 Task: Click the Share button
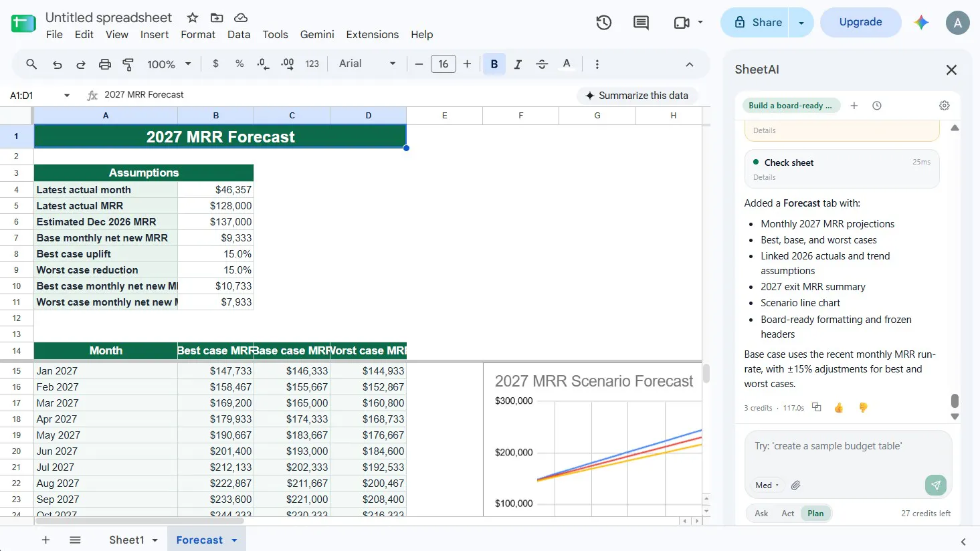[x=759, y=23]
